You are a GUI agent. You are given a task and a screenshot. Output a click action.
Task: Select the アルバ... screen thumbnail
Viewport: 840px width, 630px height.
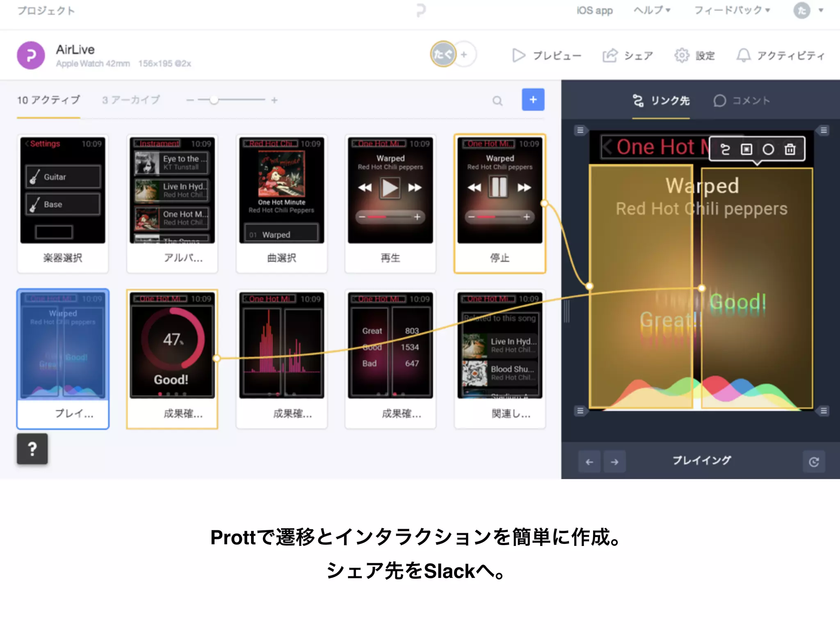point(172,203)
